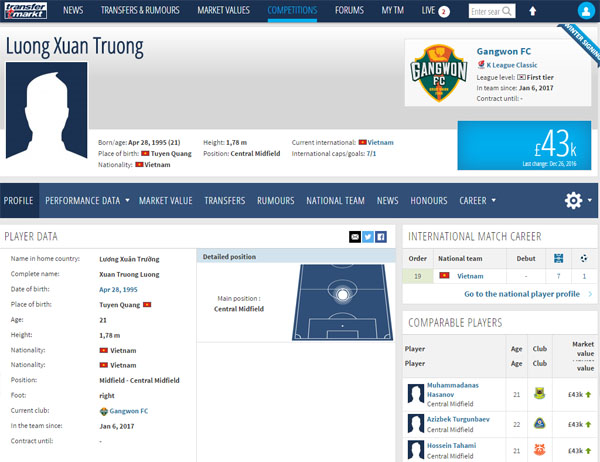600x462 pixels.
Task: Click the live notification badge showing 2
Action: click(x=444, y=11)
